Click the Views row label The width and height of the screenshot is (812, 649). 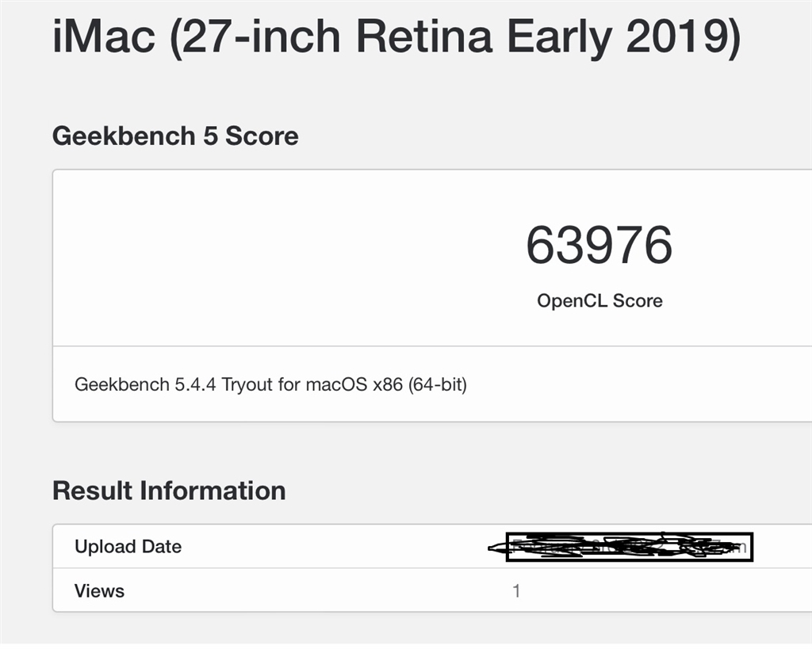pyautogui.click(x=99, y=591)
